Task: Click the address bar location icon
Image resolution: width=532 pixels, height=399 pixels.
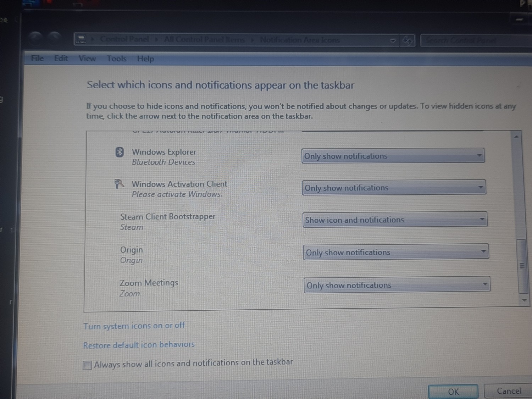Action: [82, 39]
